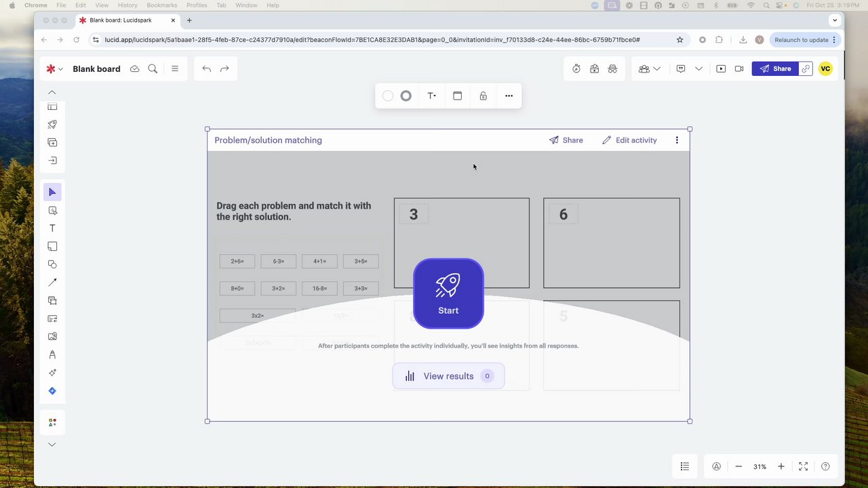Open activity three-dot menu

[x=676, y=140]
